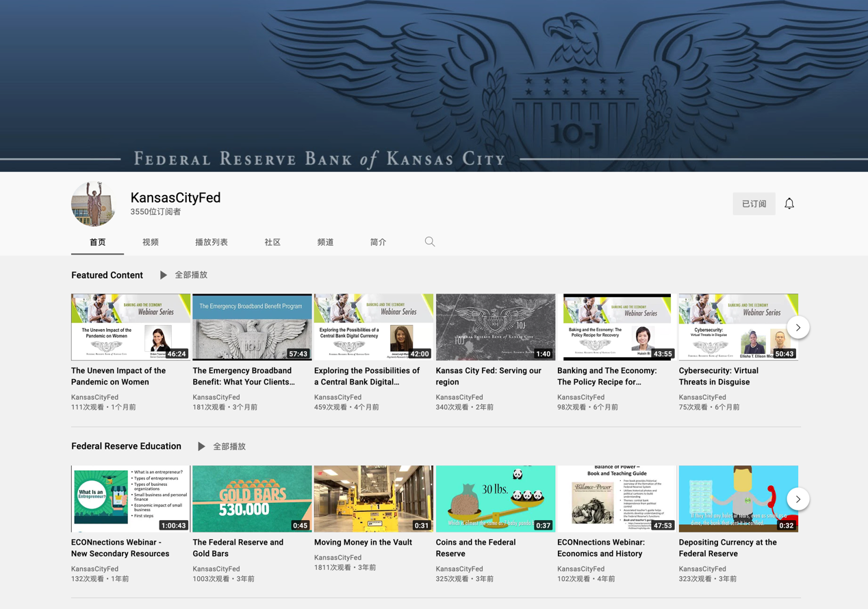Show next Featured Content videos arrow
Viewport: 868px width, 609px height.
798,327
